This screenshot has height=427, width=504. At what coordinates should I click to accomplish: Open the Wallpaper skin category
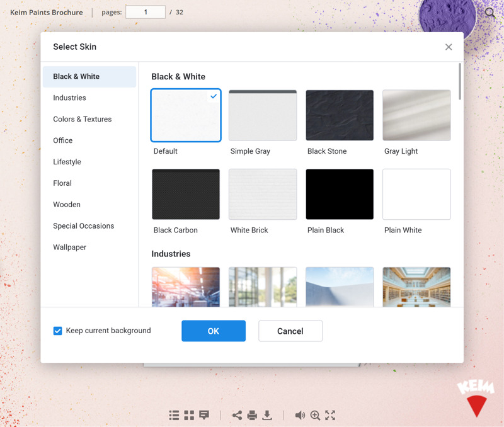coord(89,247)
